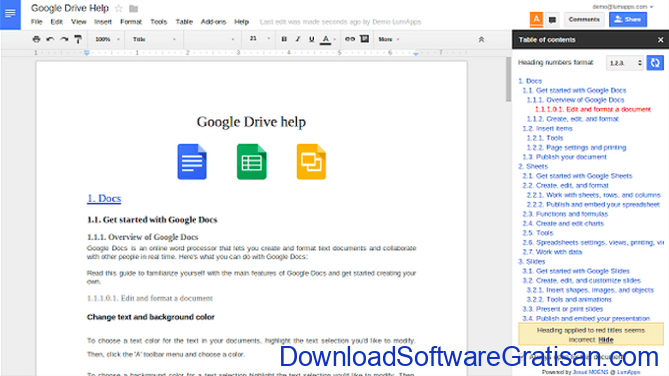Viewport: 669px width, 376px height.
Task: Go to '1.3. Publish your document' entry
Action: pos(564,157)
